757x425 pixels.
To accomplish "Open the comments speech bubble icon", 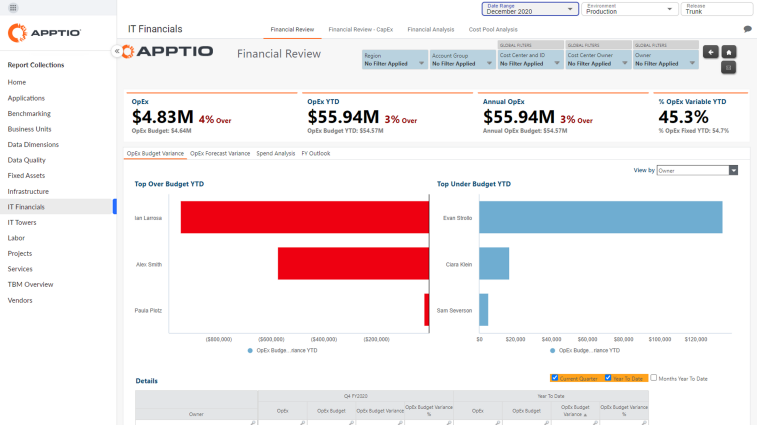I will point(748,29).
